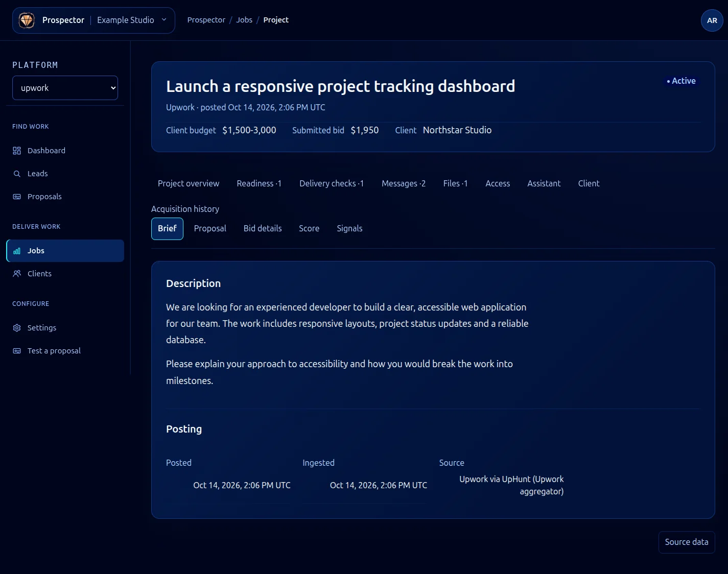The image size is (728, 574).
Task: Click the Leads magnifier icon
Action: 17,174
